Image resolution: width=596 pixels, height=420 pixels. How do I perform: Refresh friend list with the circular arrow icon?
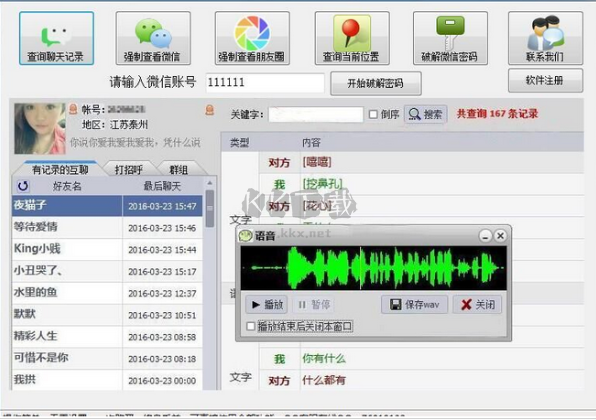click(23, 186)
